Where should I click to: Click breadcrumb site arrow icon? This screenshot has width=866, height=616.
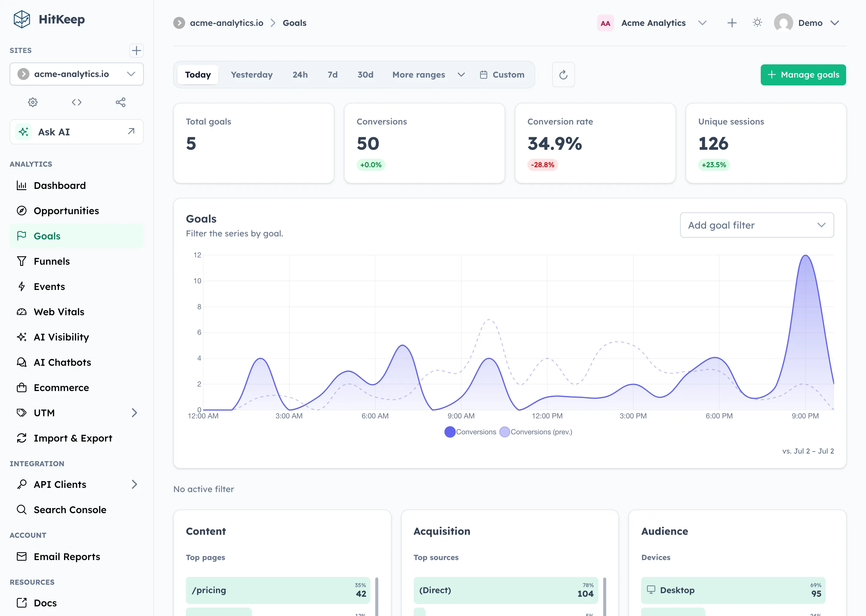point(179,23)
